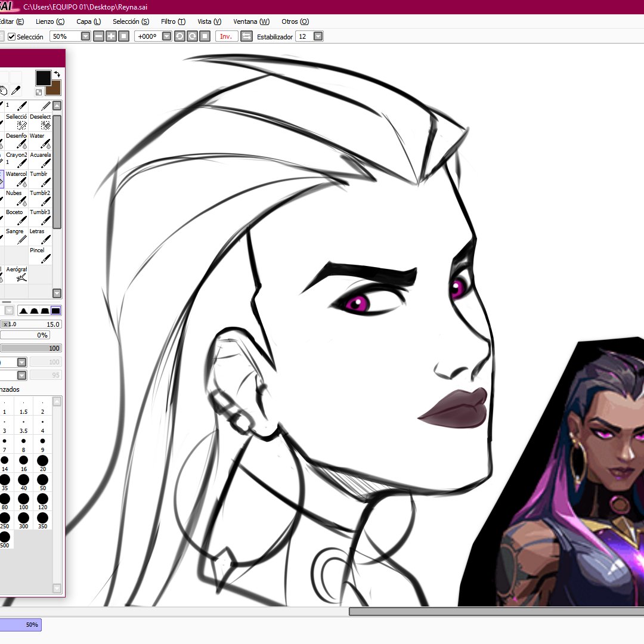Select the Deselect eraser tool

point(41,122)
